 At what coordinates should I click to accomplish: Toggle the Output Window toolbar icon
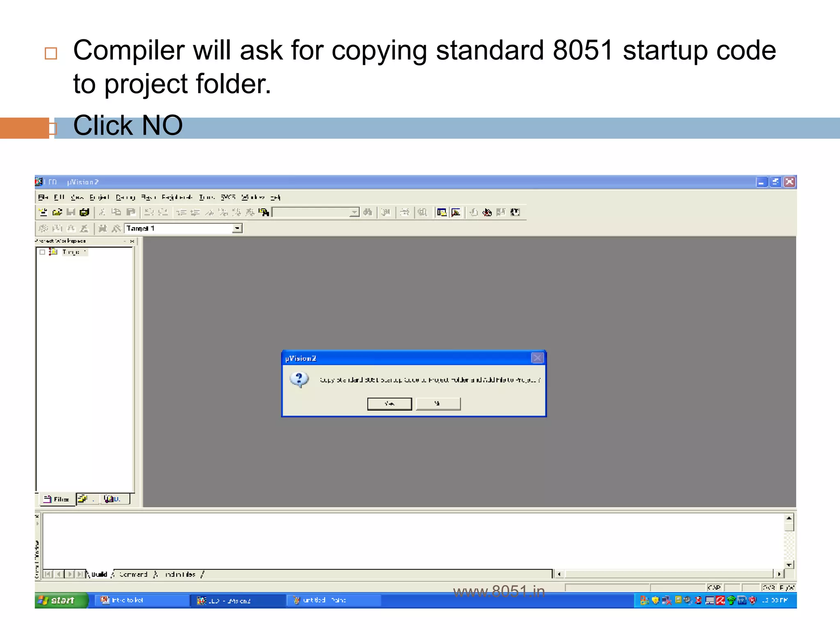[x=456, y=212]
